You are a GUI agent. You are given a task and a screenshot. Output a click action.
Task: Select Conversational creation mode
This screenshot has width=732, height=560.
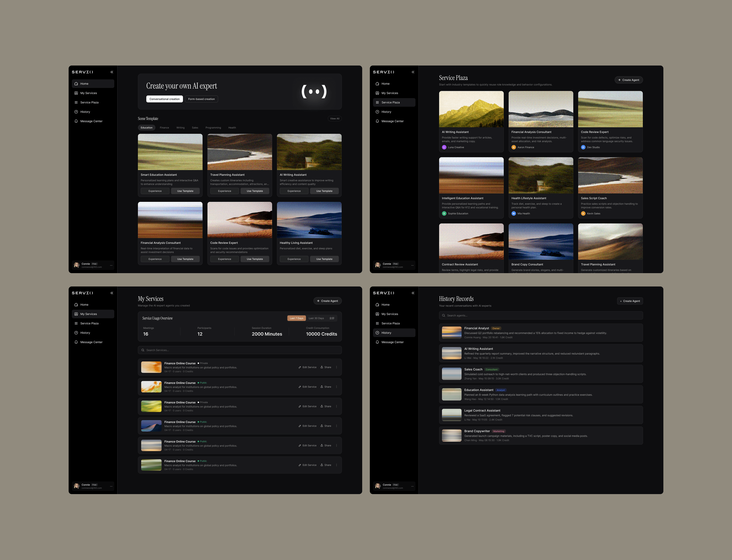165,99
